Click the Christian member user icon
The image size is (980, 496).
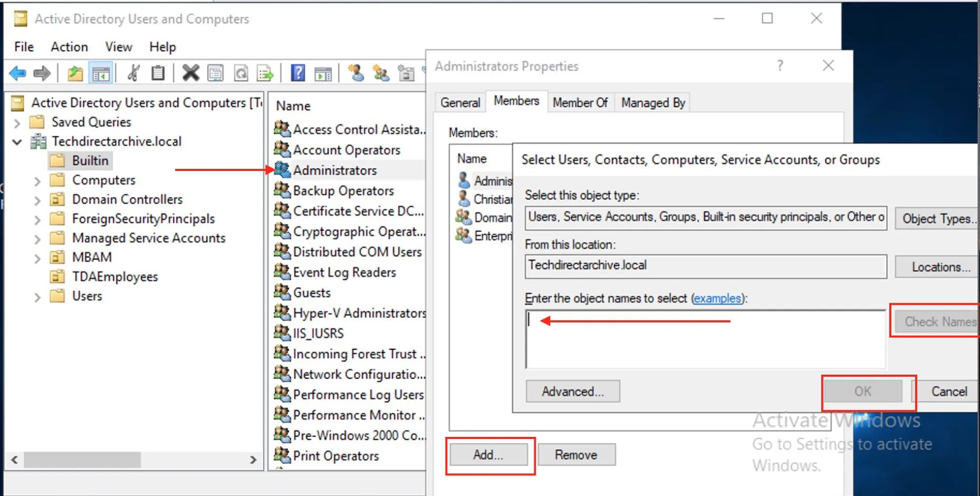pos(464,199)
